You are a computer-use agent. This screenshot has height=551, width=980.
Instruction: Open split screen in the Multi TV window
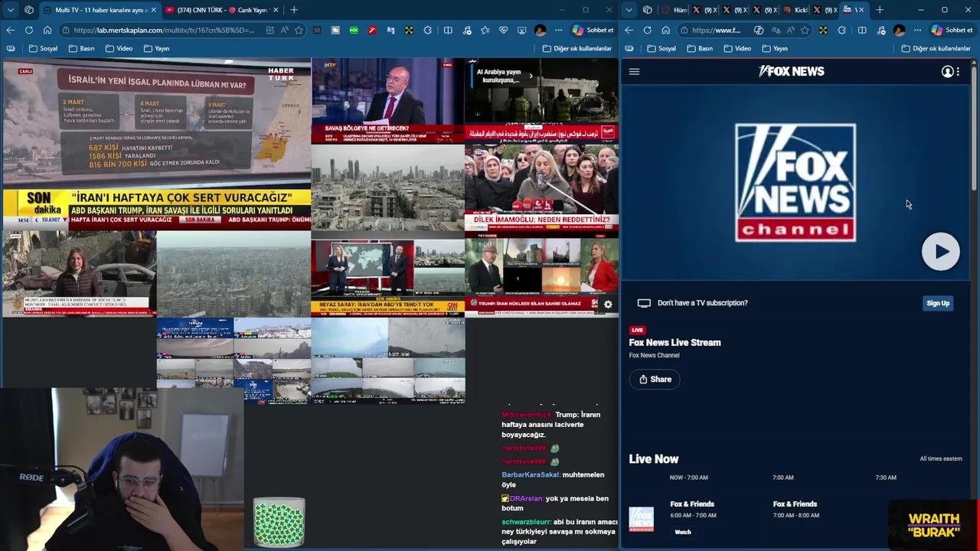coord(448,30)
